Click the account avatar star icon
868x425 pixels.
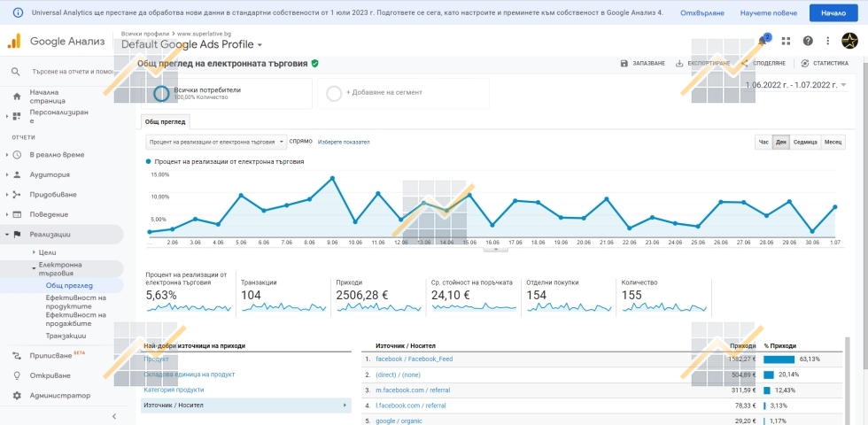pos(849,41)
